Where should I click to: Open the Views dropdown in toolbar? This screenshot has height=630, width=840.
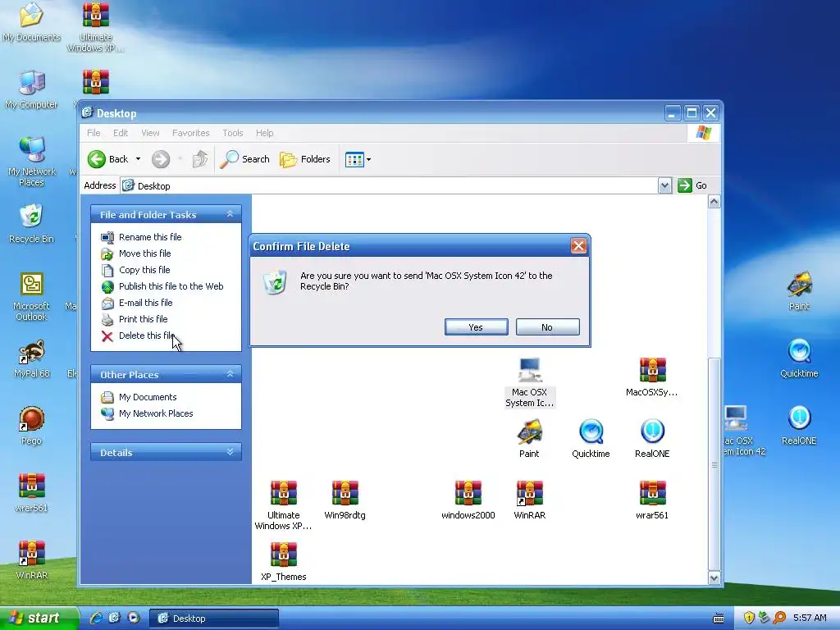(358, 159)
